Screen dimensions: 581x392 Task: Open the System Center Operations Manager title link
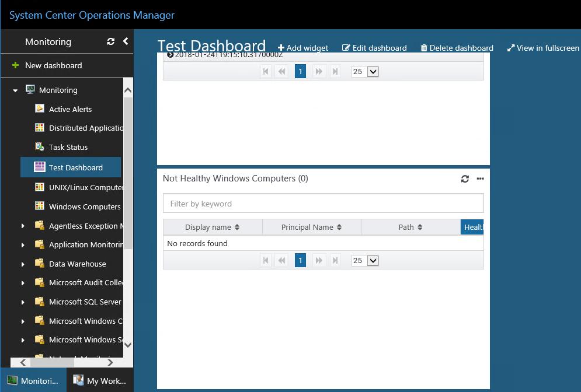point(92,15)
